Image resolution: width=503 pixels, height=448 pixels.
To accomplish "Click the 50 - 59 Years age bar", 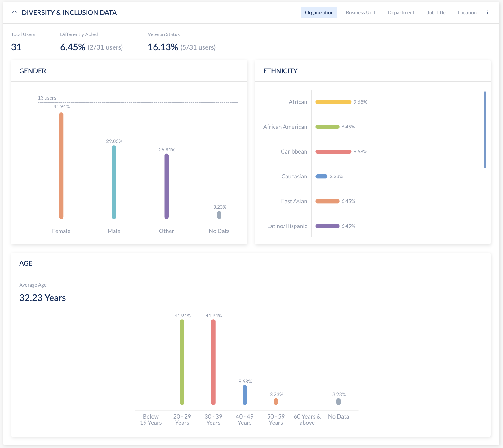I will tap(276, 401).
